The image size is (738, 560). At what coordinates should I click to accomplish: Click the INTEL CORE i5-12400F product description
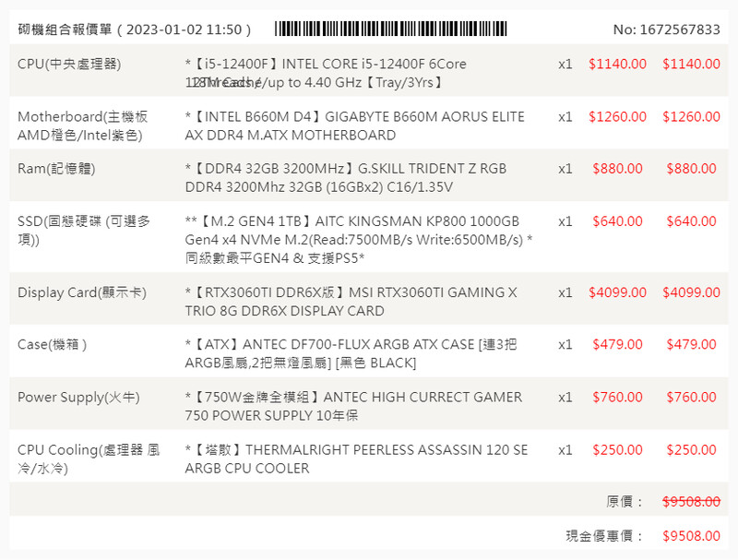(x=326, y=73)
